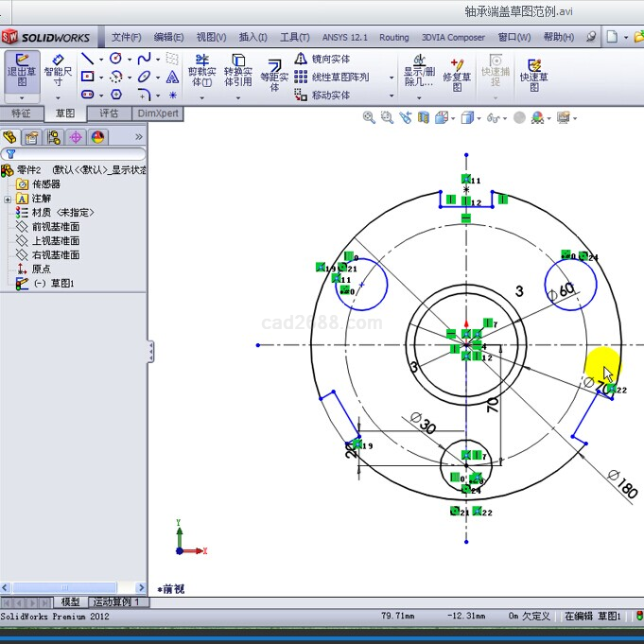Image resolution: width=644 pixels, height=644 pixels.
Task: Switch to the 特征 features tab
Action: 21,113
